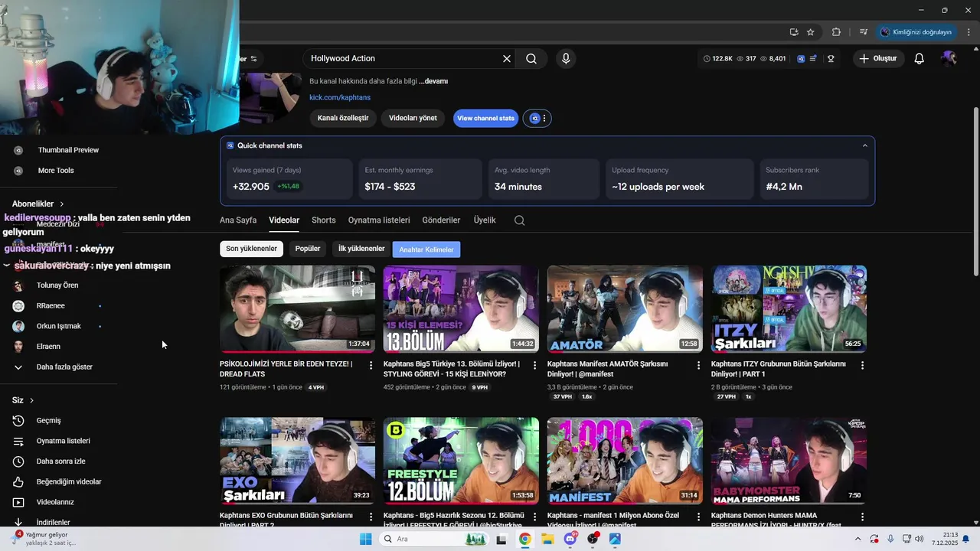This screenshot has height=551, width=980.
Task: Open the taskbar Ara search box
Action: click(x=435, y=540)
